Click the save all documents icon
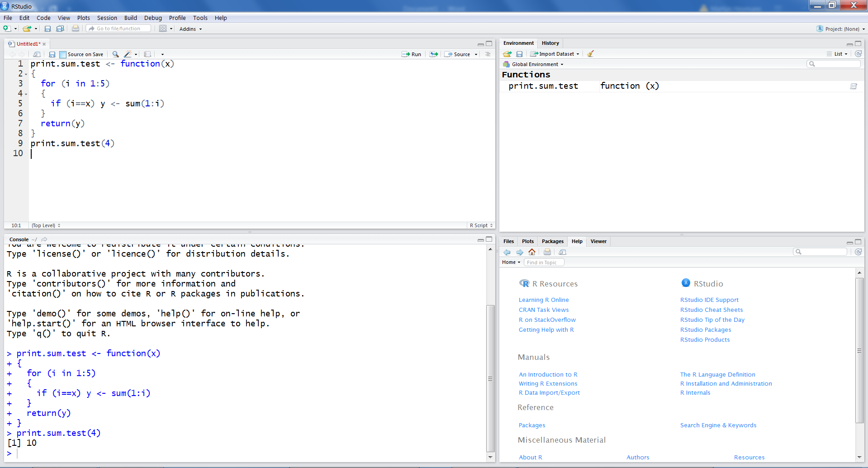Screen dimensions: 868x468 (60, 29)
